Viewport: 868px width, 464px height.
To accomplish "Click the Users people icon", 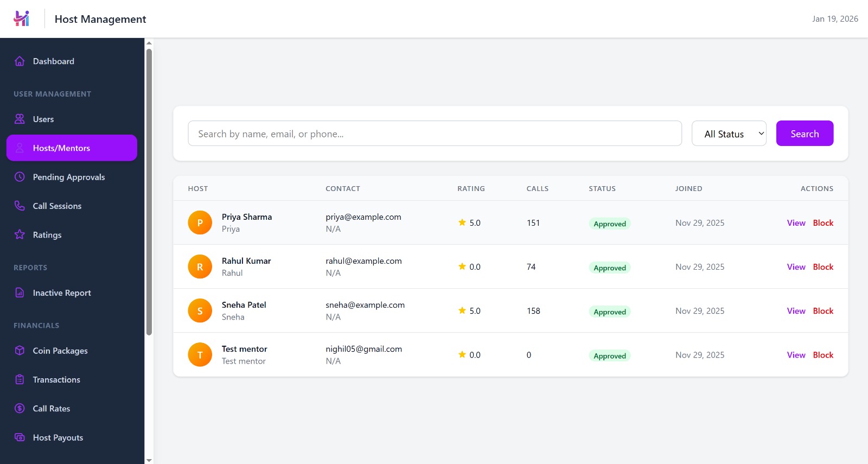I will (x=20, y=119).
